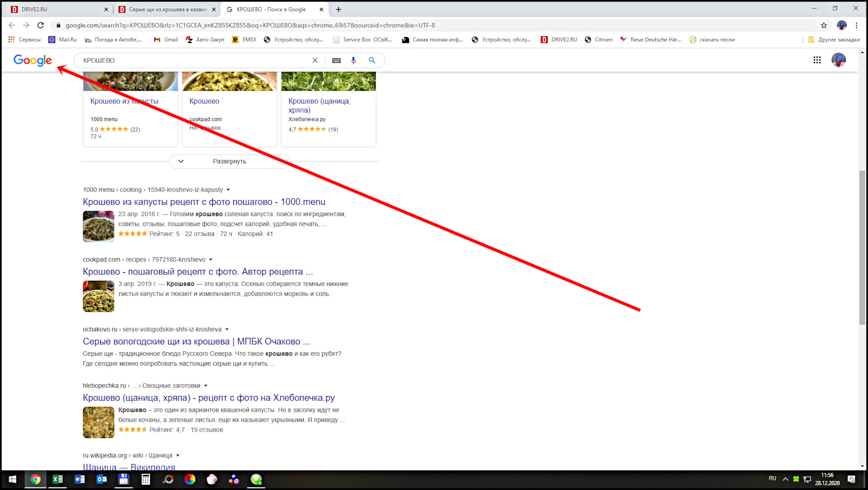Open the Gmail bookmark
This screenshot has height=490, width=868.
coord(166,40)
